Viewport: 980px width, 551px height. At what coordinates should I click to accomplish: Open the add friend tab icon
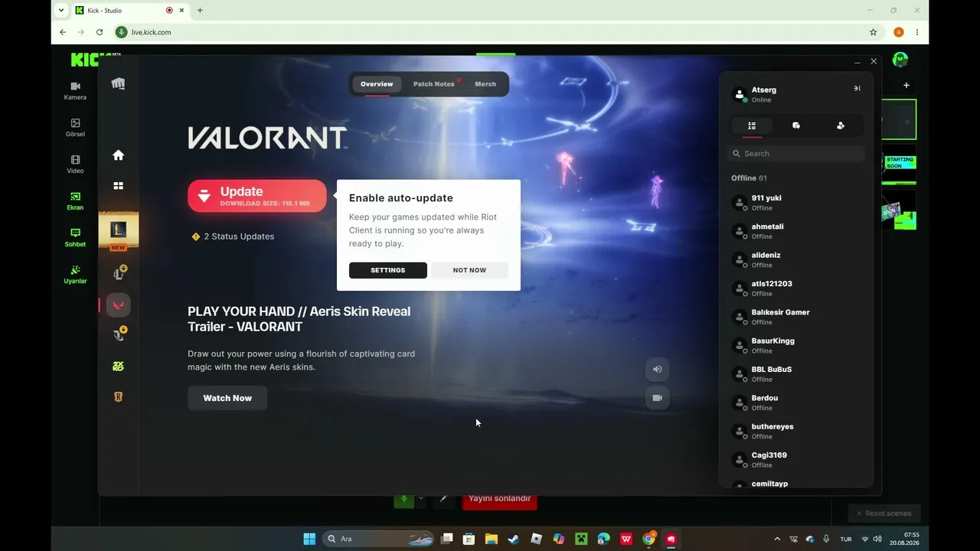[x=841, y=126]
